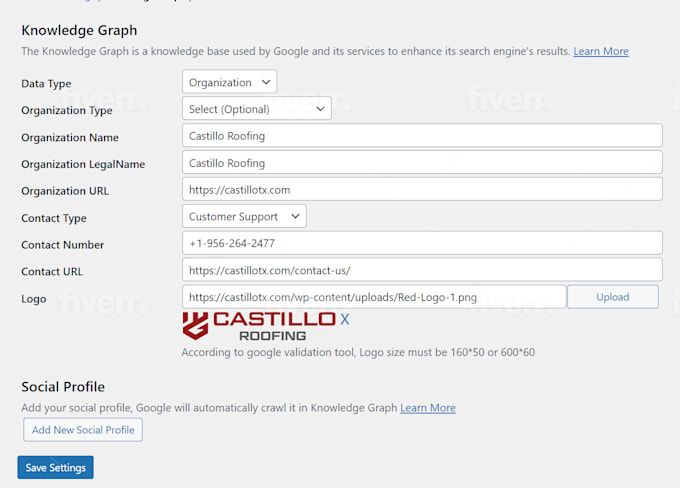
Task: Click the Organization LegalName label
Action: click(83, 164)
